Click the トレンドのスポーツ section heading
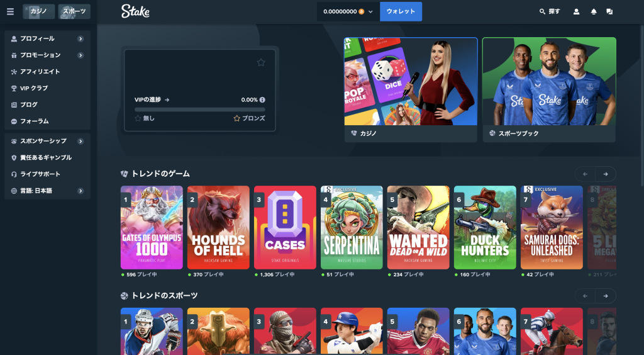This screenshot has width=644, height=355. pos(164,296)
